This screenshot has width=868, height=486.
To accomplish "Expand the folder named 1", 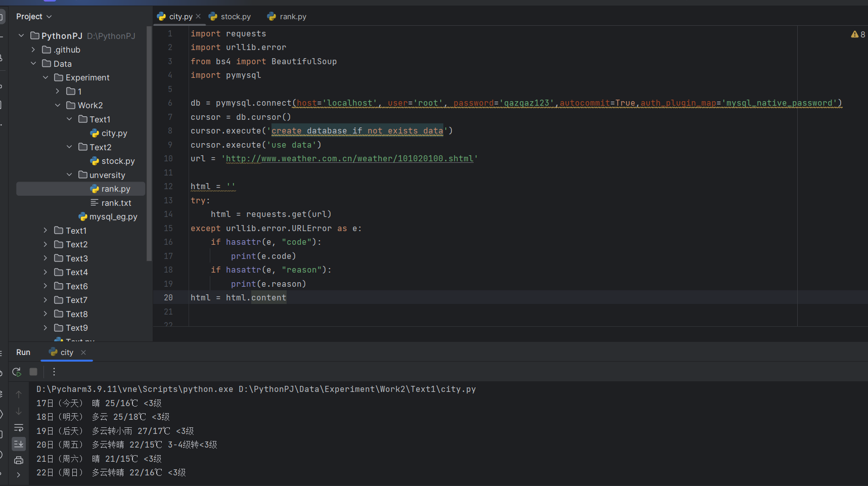I will pos(58,92).
